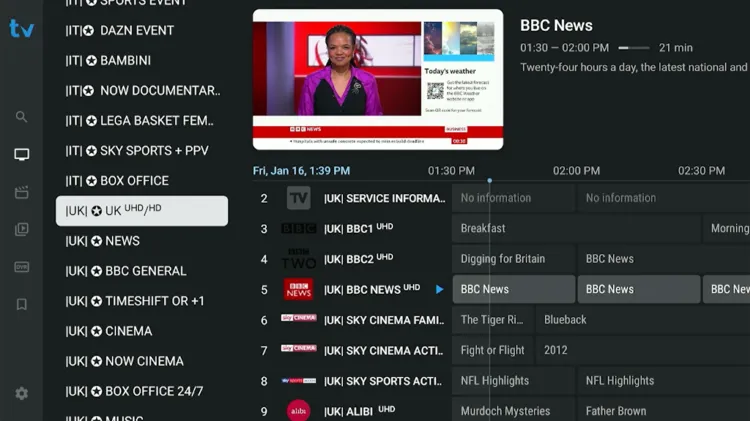Screen dimensions: 750x421
Task: Open the movies clapperboard icon
Action: pyautogui.click(x=21, y=192)
